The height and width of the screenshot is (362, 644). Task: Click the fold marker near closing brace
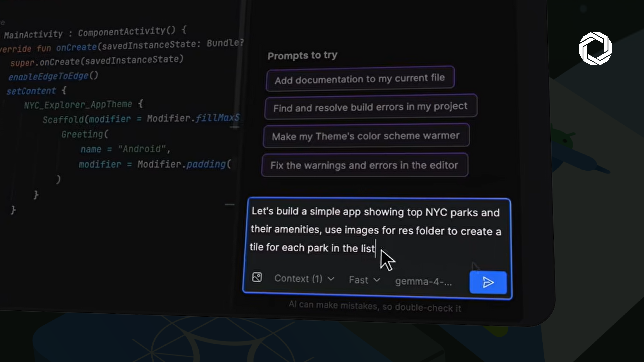coord(230,205)
